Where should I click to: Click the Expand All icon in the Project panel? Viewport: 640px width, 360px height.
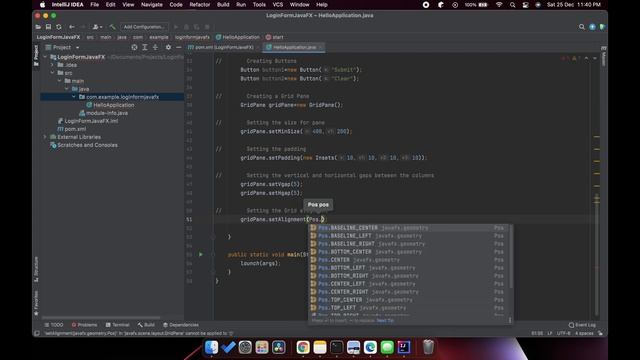[x=145, y=47]
